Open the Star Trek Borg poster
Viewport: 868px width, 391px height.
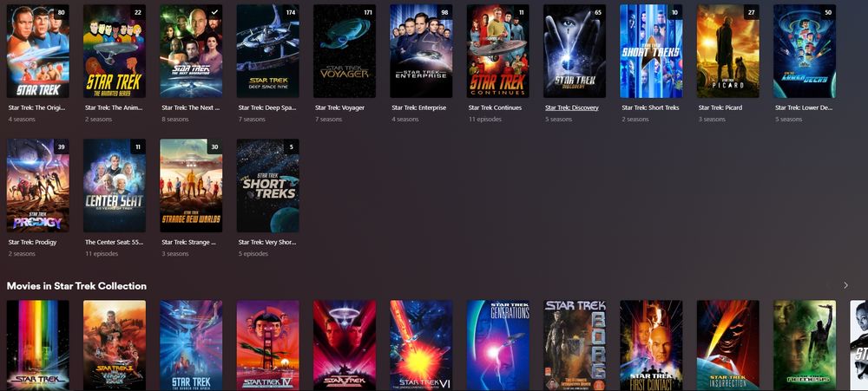click(575, 346)
